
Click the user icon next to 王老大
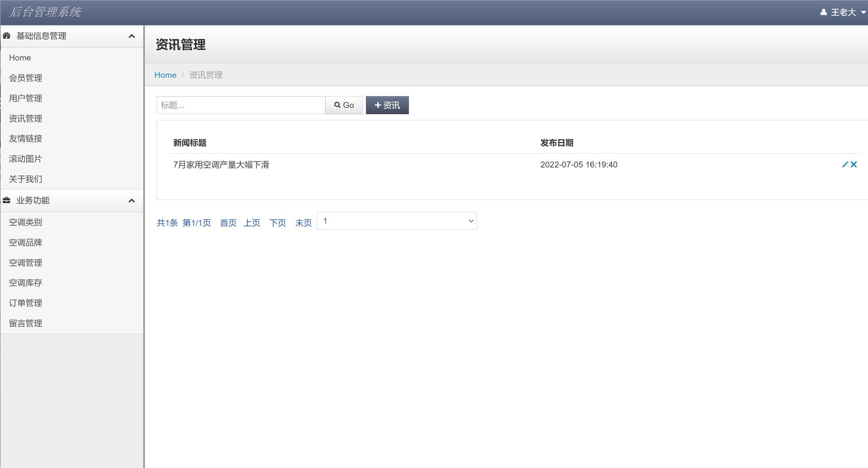[824, 12]
